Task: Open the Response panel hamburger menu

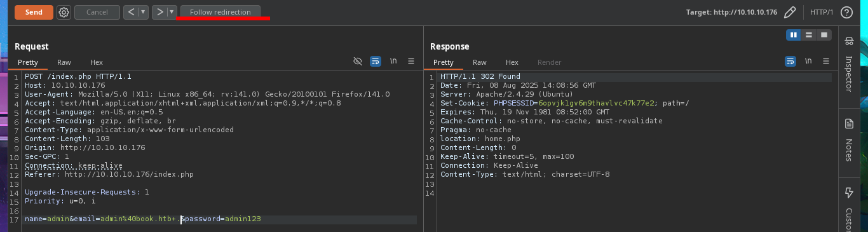Action: 826,61
